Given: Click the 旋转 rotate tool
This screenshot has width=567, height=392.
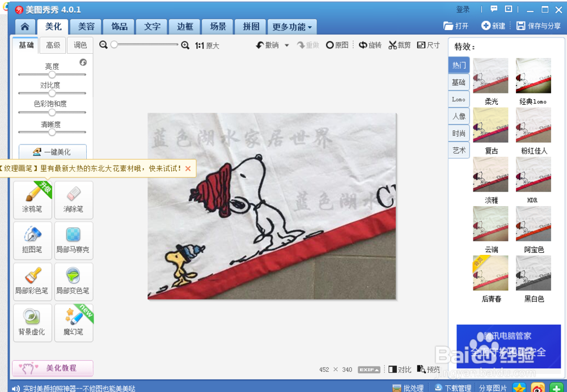Looking at the screenshot, I should click(x=370, y=45).
